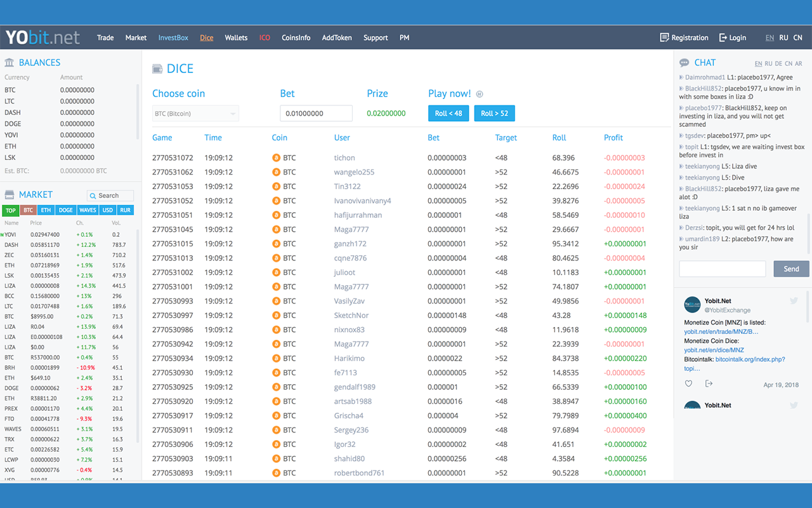Screen dimensions: 812x508
Task: Open the InvestBox menu item
Action: coord(173,37)
